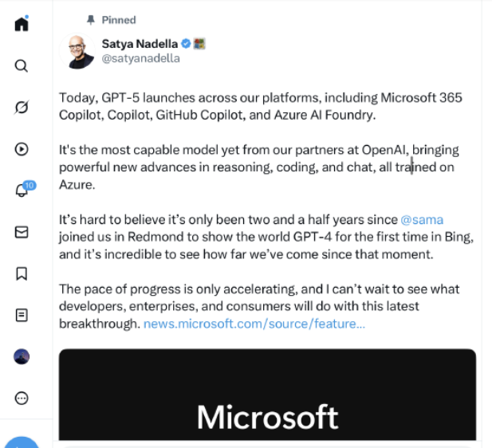The image size is (492, 448).
Task: Open Satya Nadella display name link
Action: click(x=139, y=44)
